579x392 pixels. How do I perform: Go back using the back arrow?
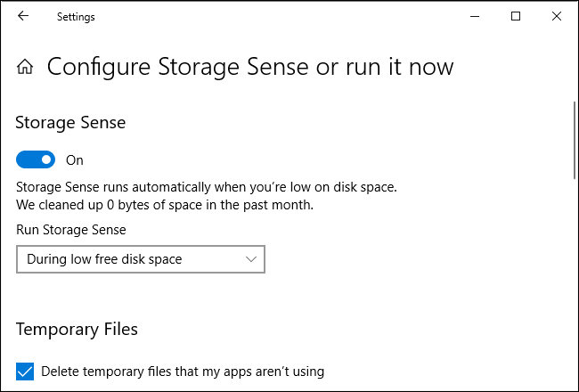pyautogui.click(x=23, y=16)
